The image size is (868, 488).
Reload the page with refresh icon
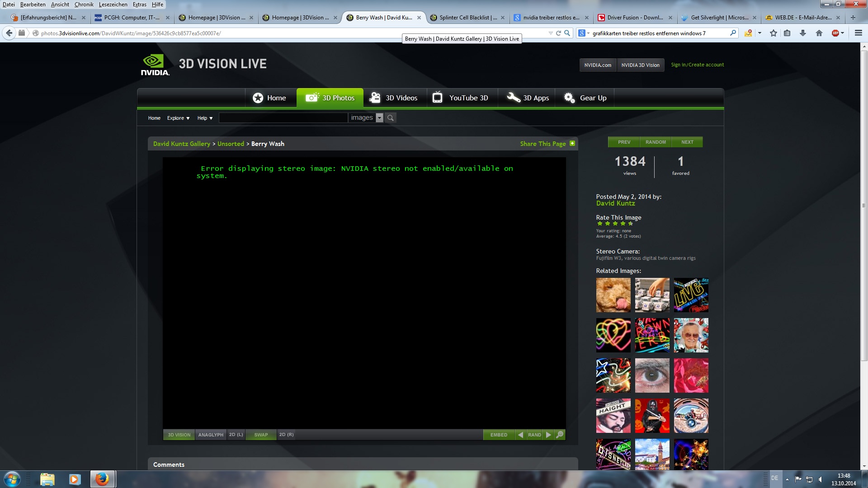[x=558, y=33]
